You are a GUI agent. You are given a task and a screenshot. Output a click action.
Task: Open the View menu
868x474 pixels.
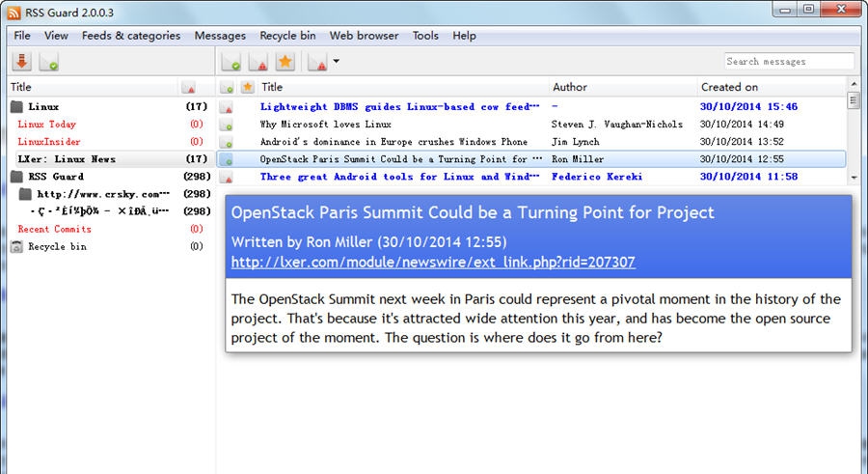pyautogui.click(x=56, y=36)
